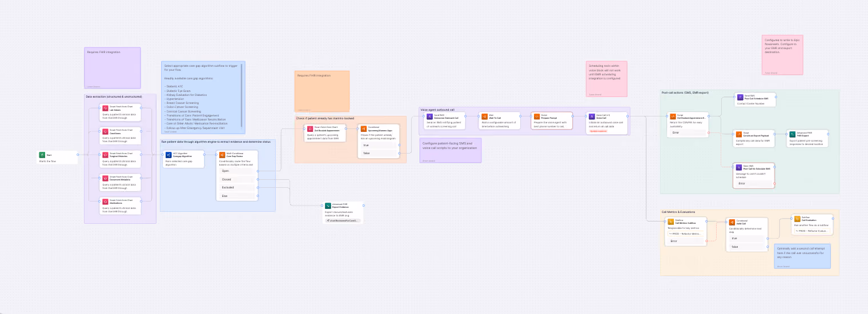Viewport: 868px width, 314px height.
Task: Select the Lab Values Smart Fetch icon
Action: (105, 108)
